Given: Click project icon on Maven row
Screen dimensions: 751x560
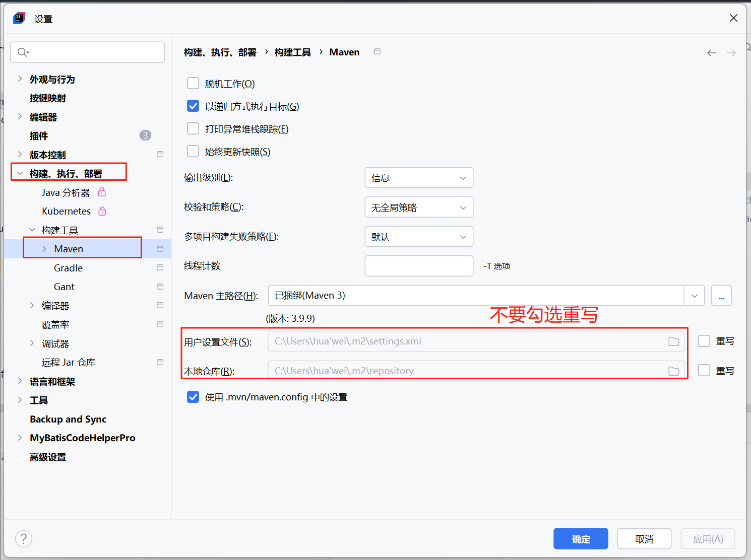Looking at the screenshot, I should [160, 249].
